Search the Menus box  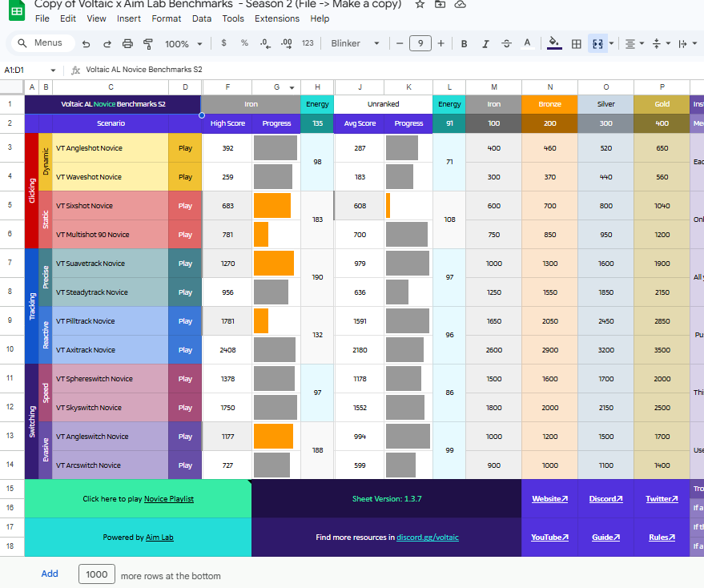43,43
